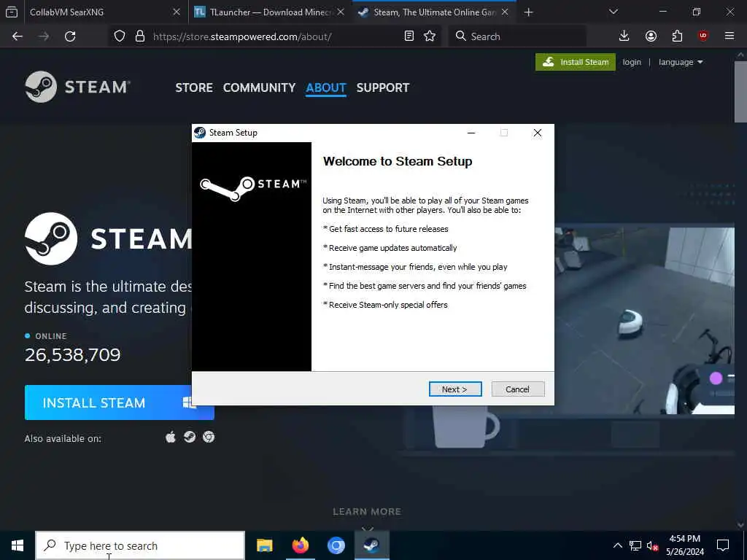Click Next in Steam Setup dialog

pos(455,389)
